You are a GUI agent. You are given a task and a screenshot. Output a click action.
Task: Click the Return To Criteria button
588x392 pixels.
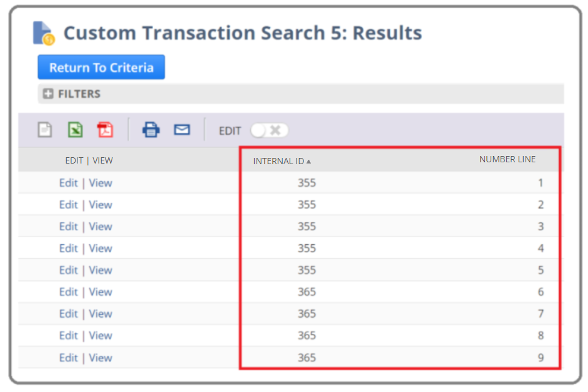(101, 67)
